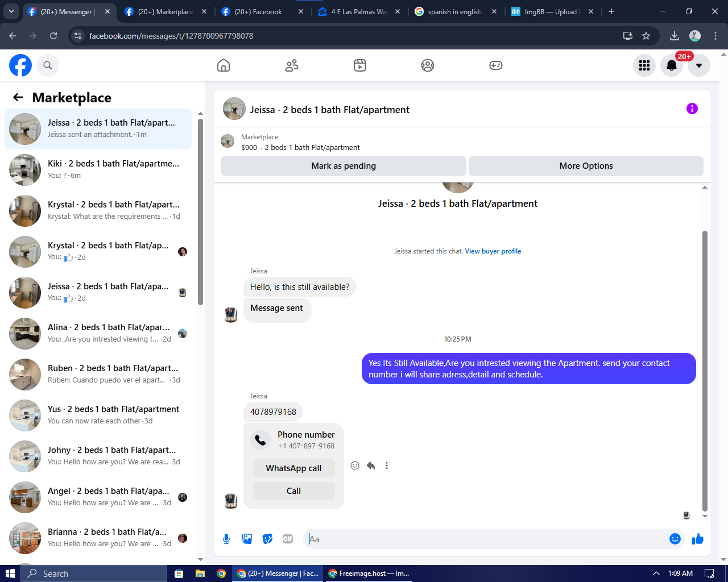This screenshot has height=582, width=728.
Task: Open Freeimage.host taskbar window
Action: (x=369, y=573)
